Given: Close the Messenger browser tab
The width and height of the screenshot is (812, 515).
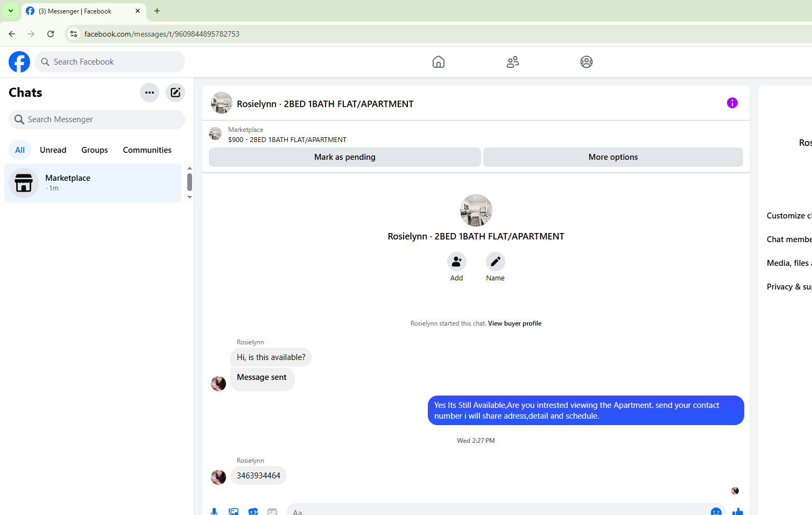Looking at the screenshot, I should tap(138, 11).
